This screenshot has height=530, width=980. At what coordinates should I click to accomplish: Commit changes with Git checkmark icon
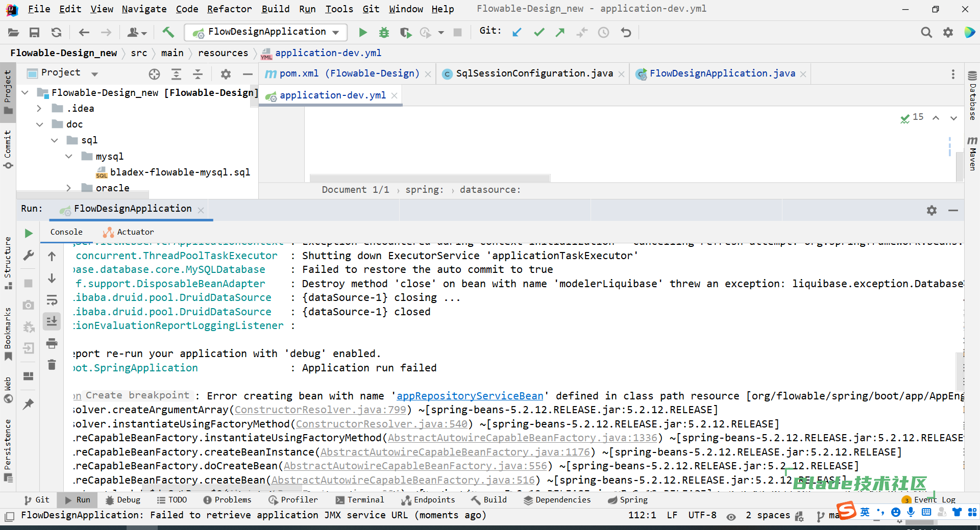click(x=539, y=32)
